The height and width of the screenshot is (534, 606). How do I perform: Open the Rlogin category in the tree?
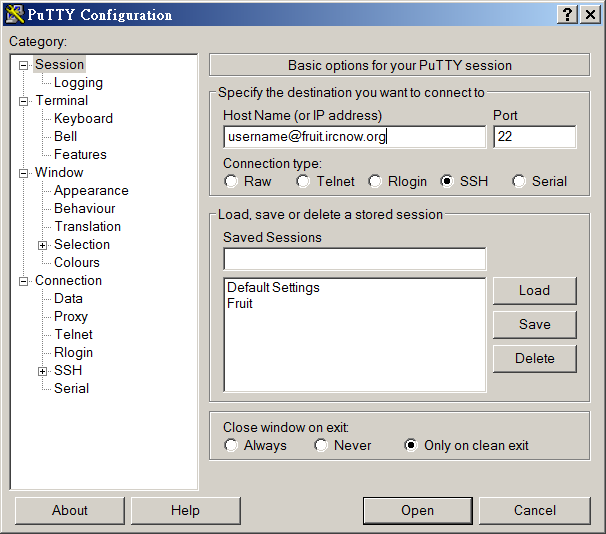[x=73, y=352]
